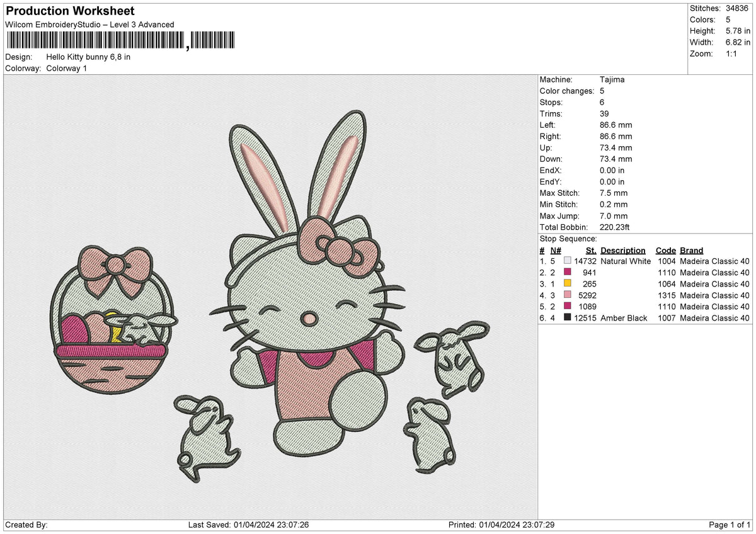The height and width of the screenshot is (534, 756).
Task: Click the Amber Black description
Action: (624, 317)
